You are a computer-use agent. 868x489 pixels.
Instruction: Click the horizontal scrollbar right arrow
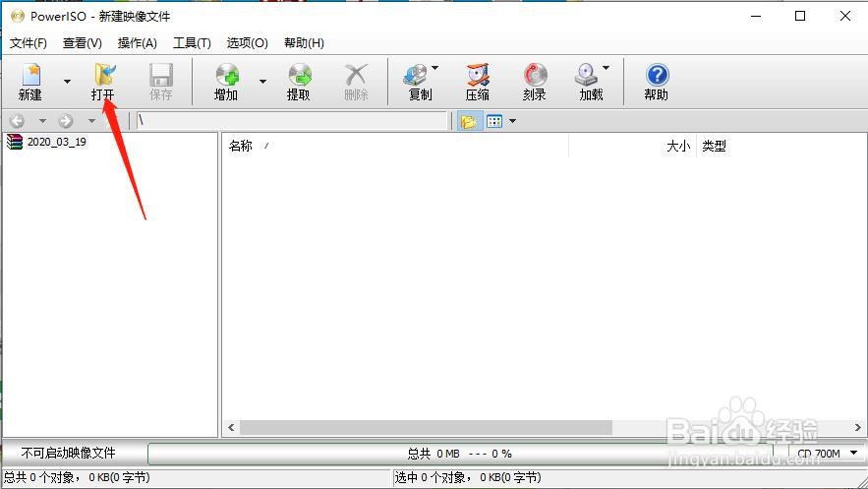[857, 427]
